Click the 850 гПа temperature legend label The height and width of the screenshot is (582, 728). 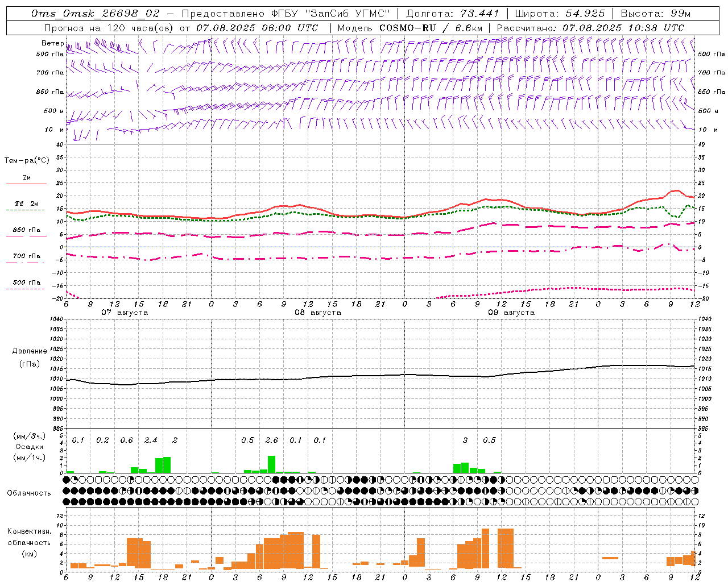click(x=27, y=230)
